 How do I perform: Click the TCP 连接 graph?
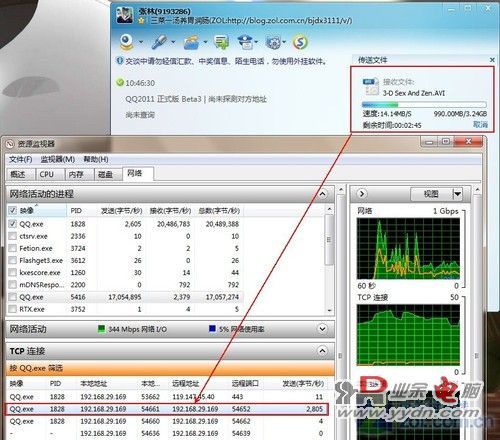click(408, 335)
